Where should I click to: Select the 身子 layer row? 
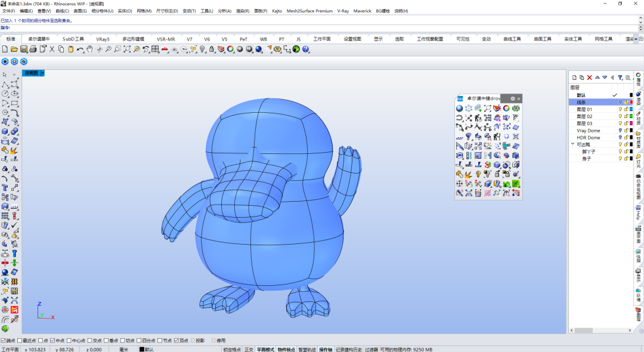(600, 159)
